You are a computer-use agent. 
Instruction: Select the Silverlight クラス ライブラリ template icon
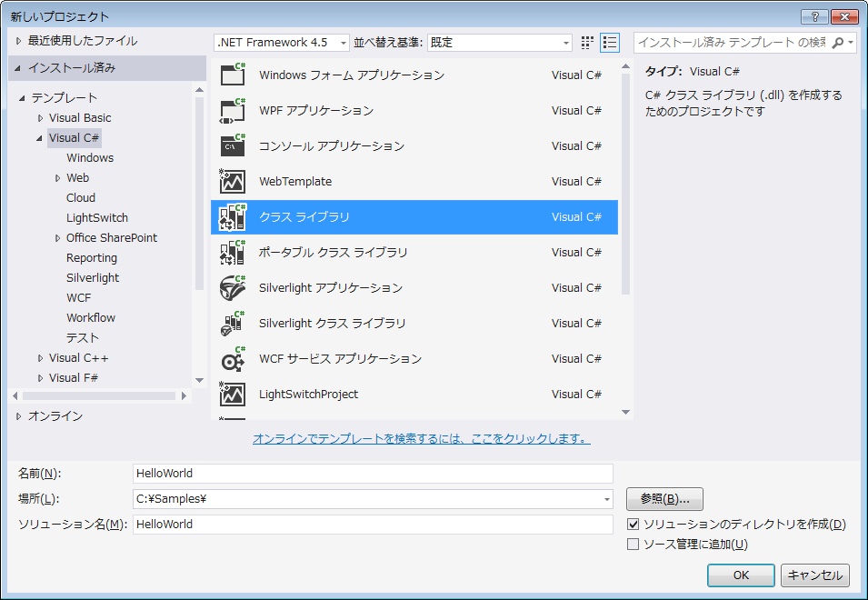pyautogui.click(x=233, y=323)
